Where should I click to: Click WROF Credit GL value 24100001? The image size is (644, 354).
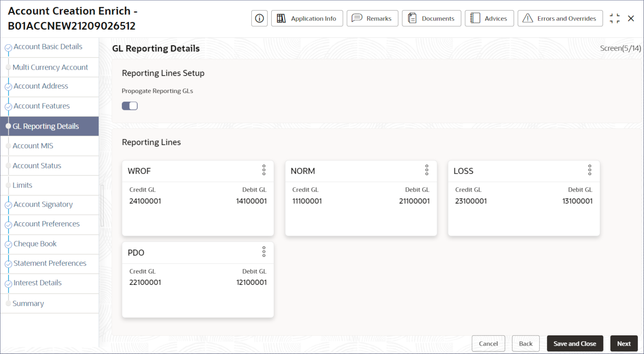[x=145, y=201]
